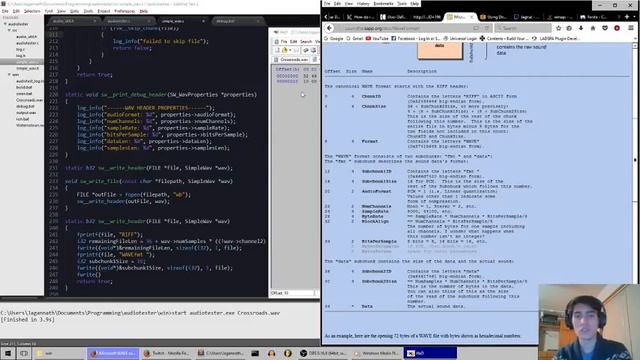Close the debug.bat editor tab
Screen dimensions: 640x360
coord(258,21)
